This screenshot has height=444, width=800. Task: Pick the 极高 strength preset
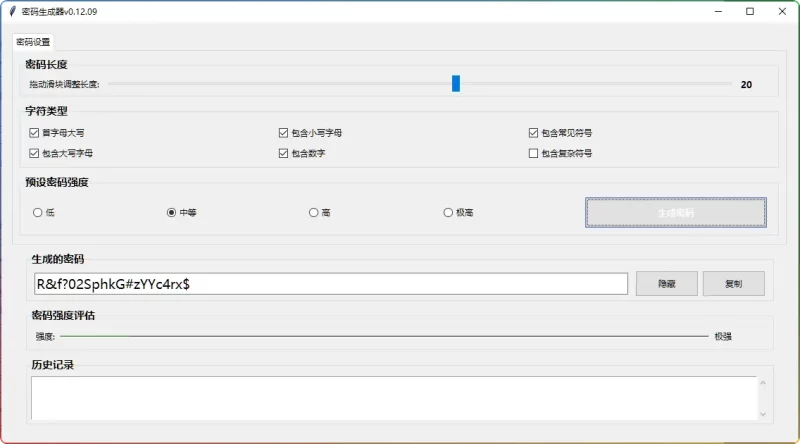[x=448, y=212]
